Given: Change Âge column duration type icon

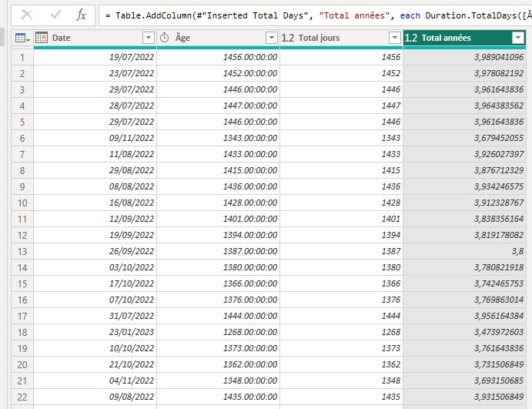Looking at the screenshot, I should 164,38.
